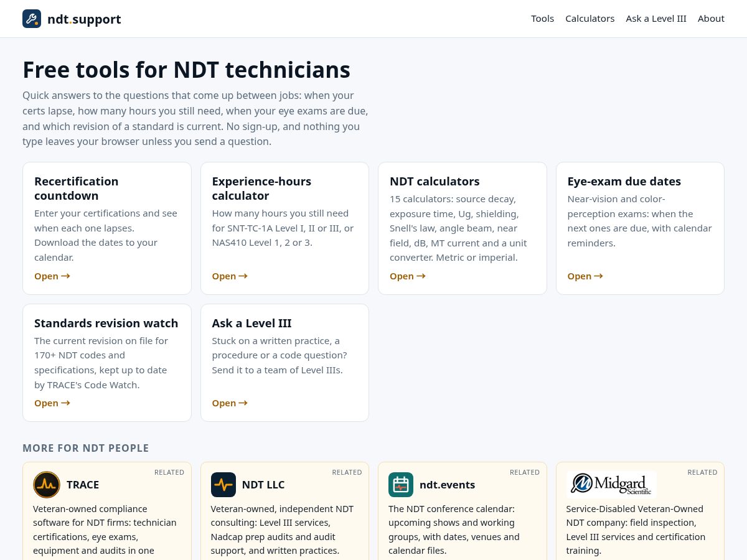Select the ndt.events related card title

click(448, 485)
